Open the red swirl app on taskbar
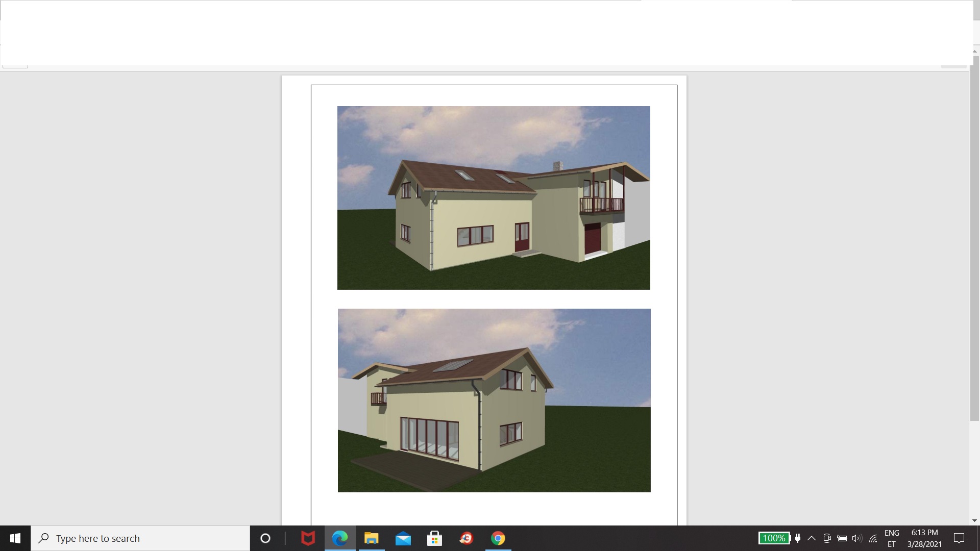Screen dimensions: 980x551 click(466, 538)
